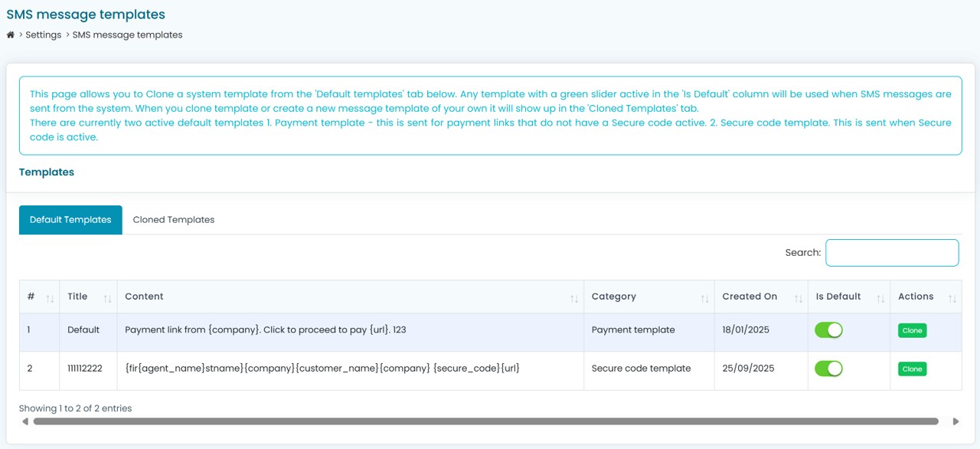Sort table by Title column
Viewport: 980px width, 449px height.
tap(107, 298)
